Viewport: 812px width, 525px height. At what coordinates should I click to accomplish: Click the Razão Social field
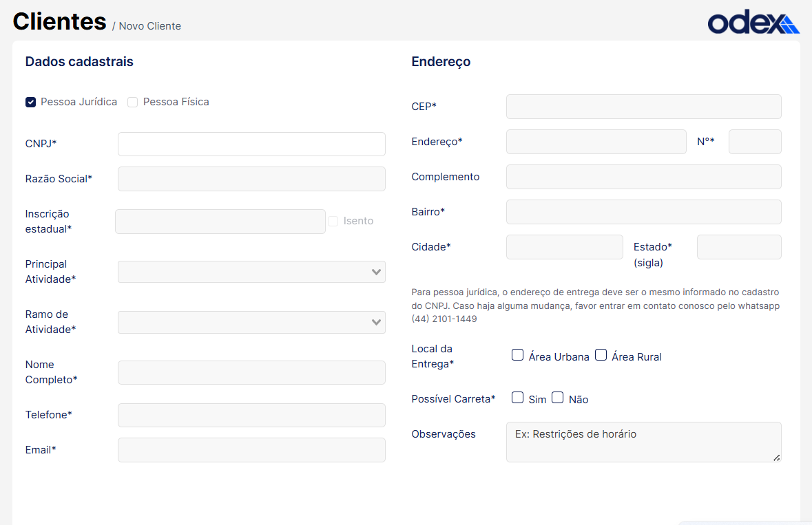coord(251,179)
